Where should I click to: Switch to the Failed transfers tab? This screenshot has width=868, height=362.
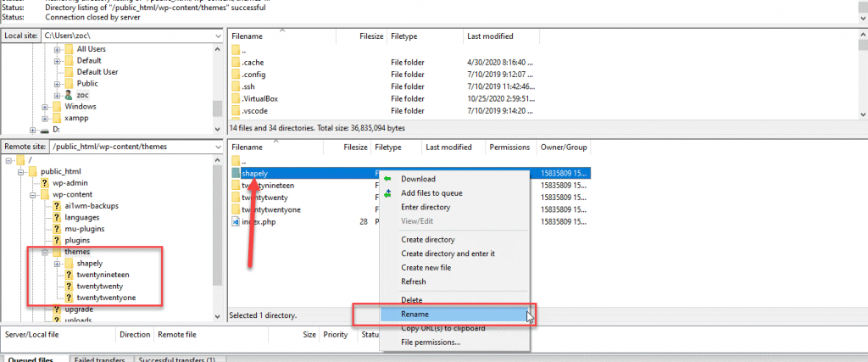coord(102,359)
